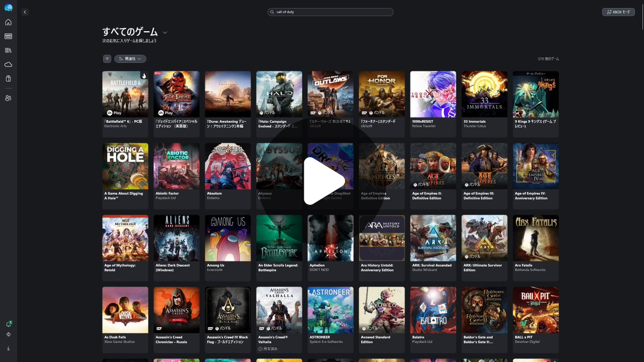Click the flame icon on the Battlefield 6 card
The height and width of the screenshot is (362, 644).
pos(144,76)
